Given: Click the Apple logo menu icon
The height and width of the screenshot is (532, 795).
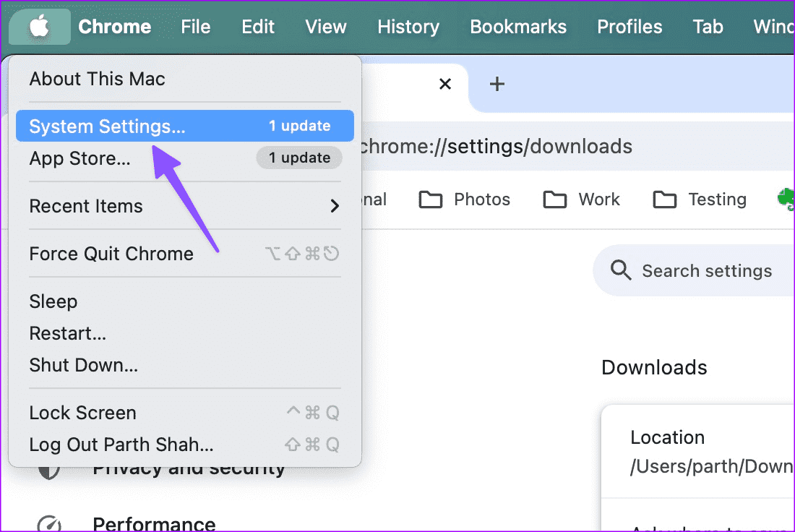Looking at the screenshot, I should 40,27.
